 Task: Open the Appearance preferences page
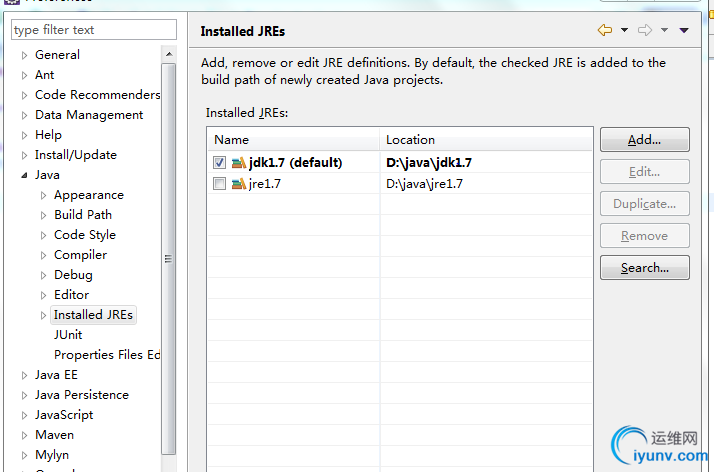point(89,195)
